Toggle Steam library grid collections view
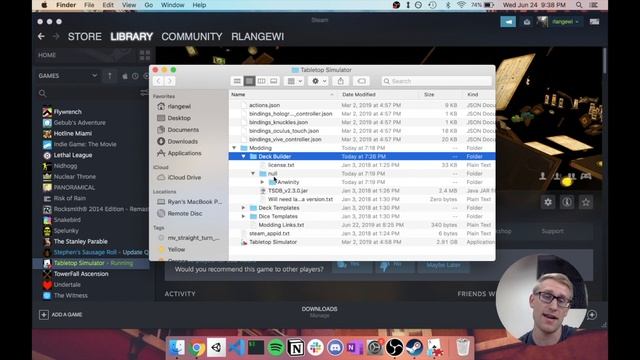The height and width of the screenshot is (360, 640). tap(145, 55)
